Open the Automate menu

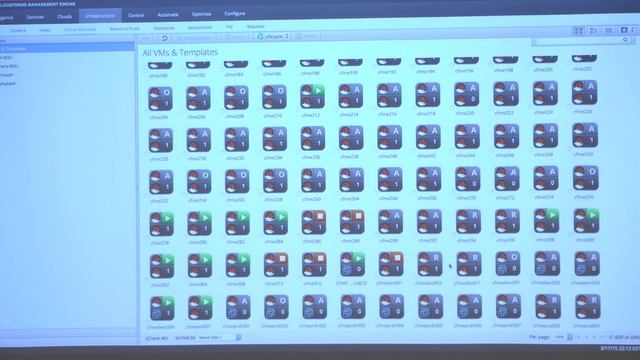coord(168,15)
